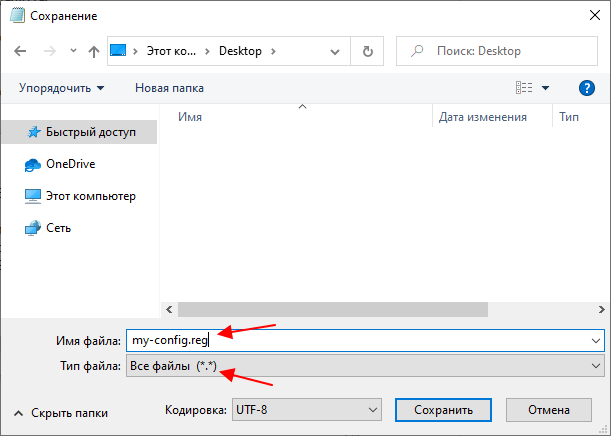Image resolution: width=611 pixels, height=436 pixels.
Task: Open the Имя файла dropdown arrow
Action: click(x=596, y=341)
